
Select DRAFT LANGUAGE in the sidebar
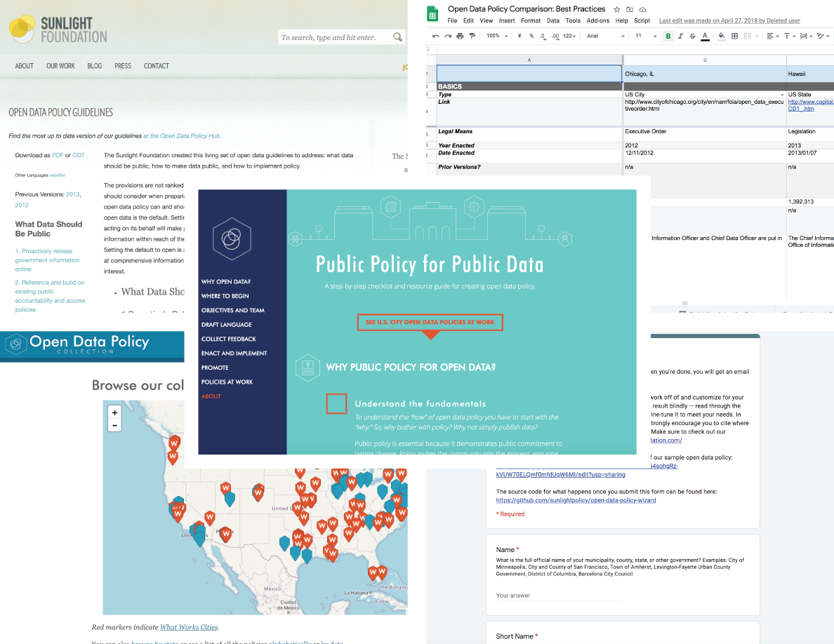click(x=227, y=325)
